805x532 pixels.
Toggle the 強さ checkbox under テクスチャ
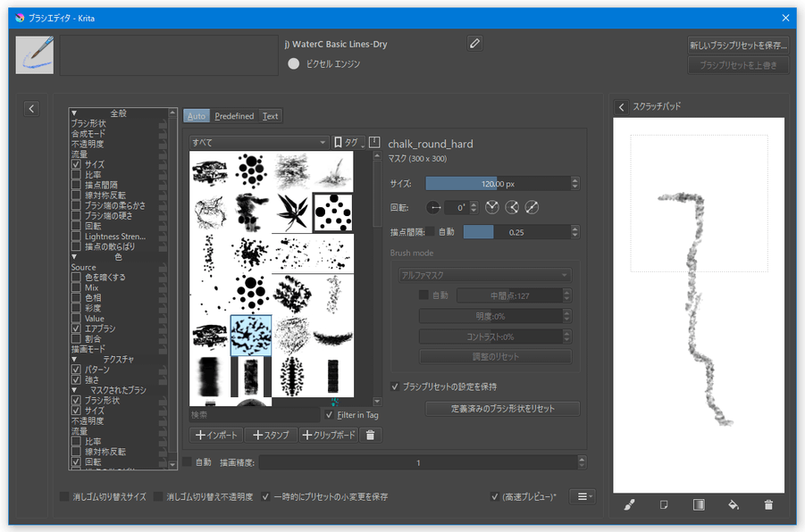(76, 379)
